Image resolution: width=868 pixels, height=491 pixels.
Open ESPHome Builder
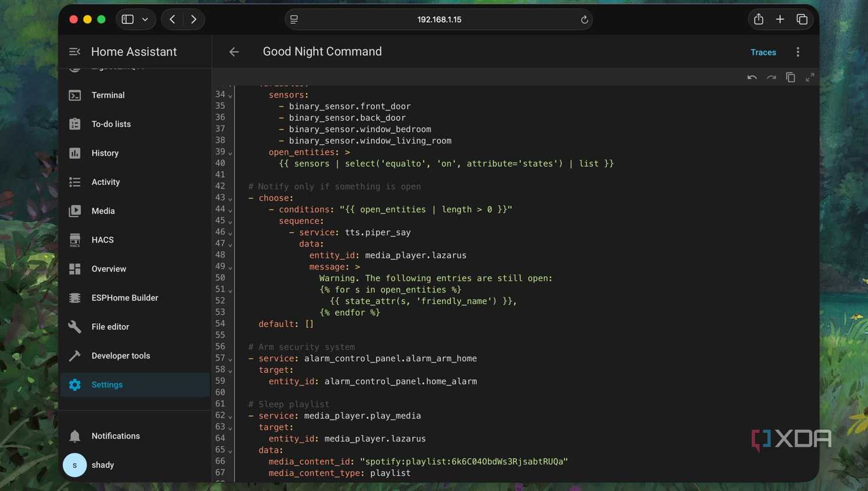[x=135, y=298]
